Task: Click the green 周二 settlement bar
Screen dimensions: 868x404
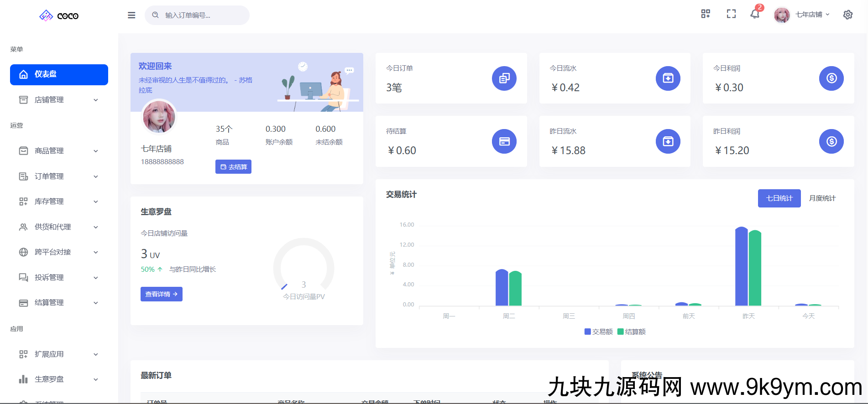Action: click(x=515, y=288)
